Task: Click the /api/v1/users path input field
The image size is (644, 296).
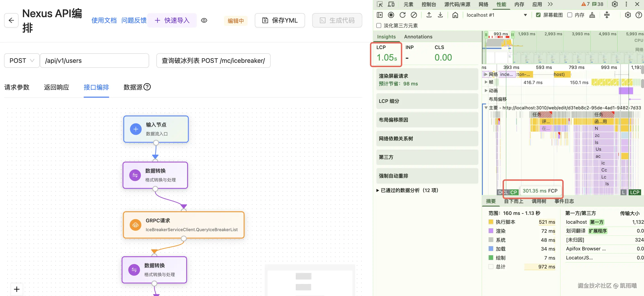Action: click(x=95, y=61)
